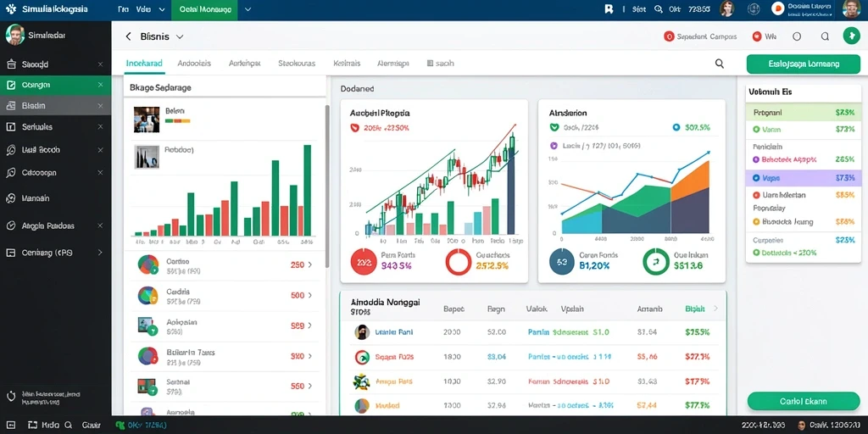Open the Saoqd sidebar item icon
Image resolution: width=868 pixels, height=434 pixels.
[x=11, y=64]
